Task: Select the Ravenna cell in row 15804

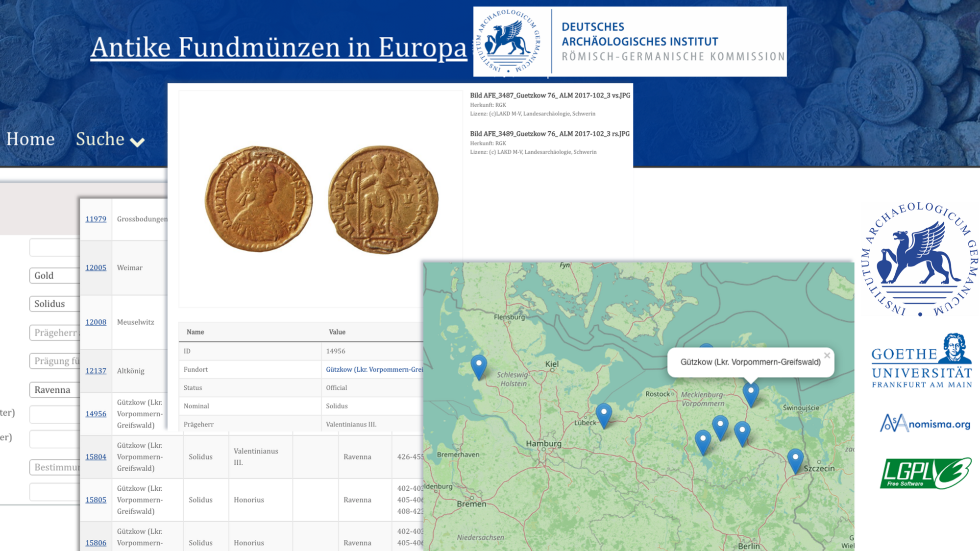Action: (x=365, y=456)
